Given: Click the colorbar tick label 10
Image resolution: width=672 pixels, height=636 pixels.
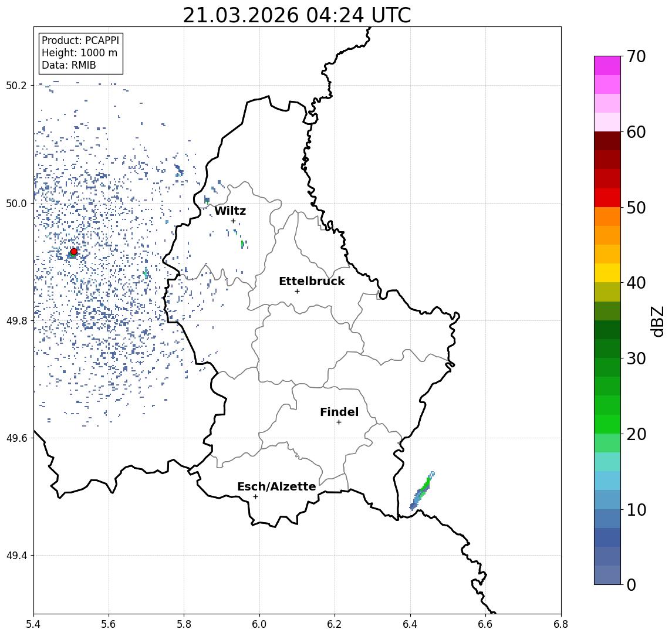Looking at the screenshot, I should pyautogui.click(x=636, y=510).
